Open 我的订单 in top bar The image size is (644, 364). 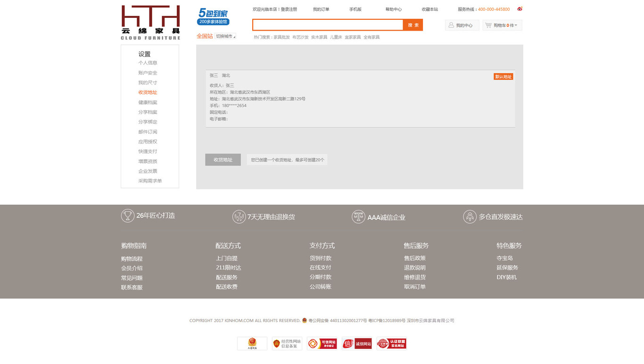321,9
